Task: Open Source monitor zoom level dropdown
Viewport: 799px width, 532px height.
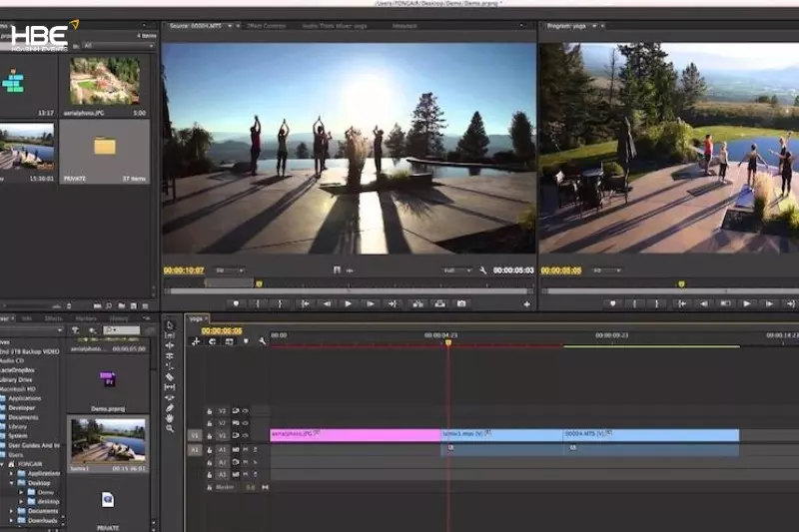Action: (x=230, y=270)
